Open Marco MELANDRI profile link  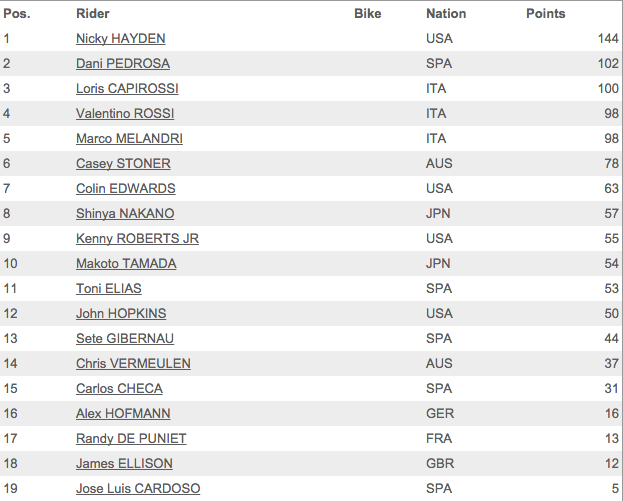coord(129,139)
